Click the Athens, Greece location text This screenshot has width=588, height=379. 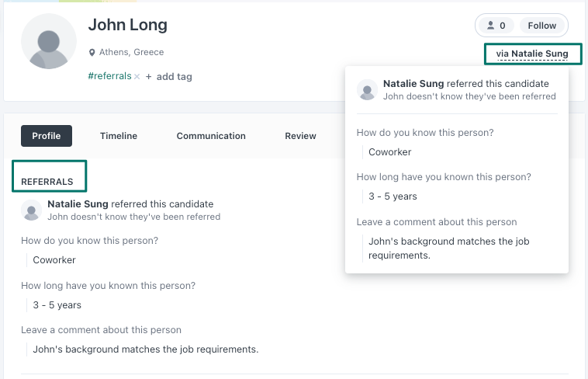[x=132, y=53]
